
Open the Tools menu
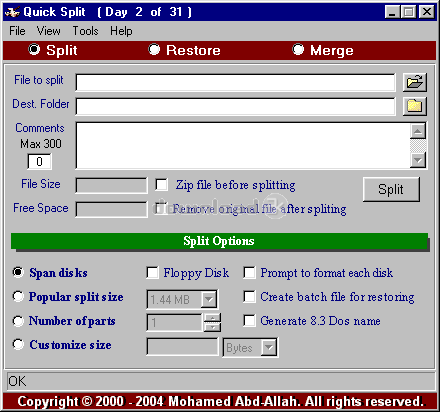pos(85,31)
